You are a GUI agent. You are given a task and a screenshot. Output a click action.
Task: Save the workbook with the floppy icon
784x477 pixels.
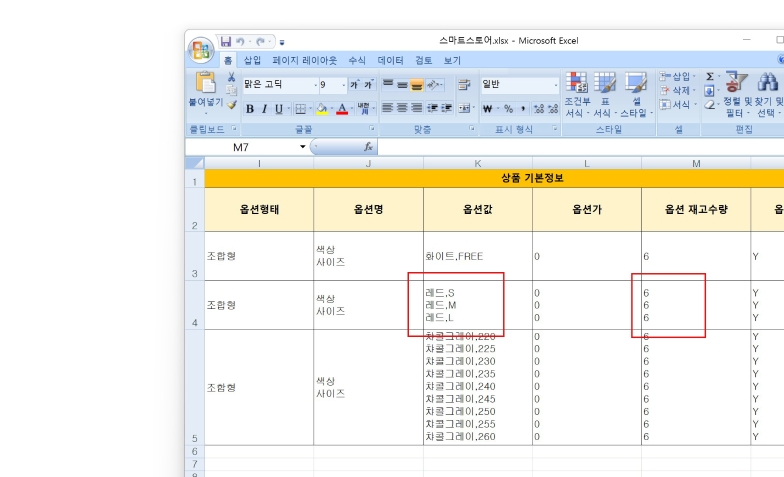(x=226, y=41)
